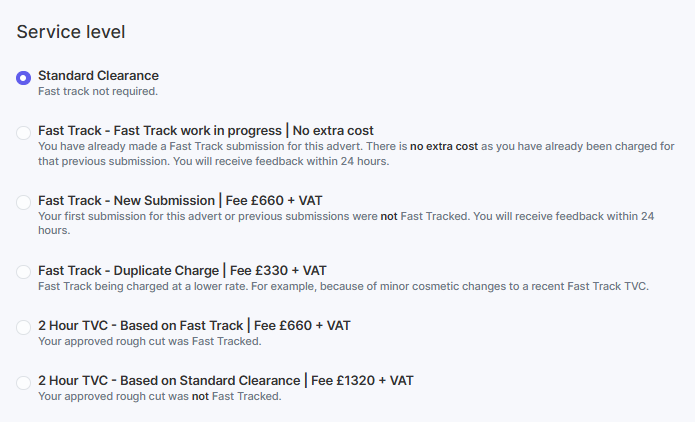This screenshot has width=695, height=422.
Task: Select the Fast Track New Submission radio button
Action: [24, 202]
